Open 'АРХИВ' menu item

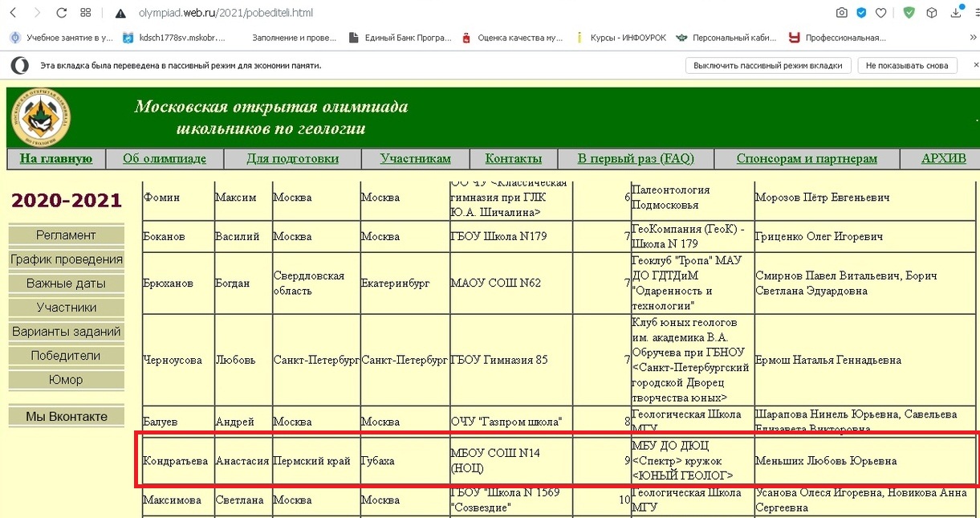[944, 158]
